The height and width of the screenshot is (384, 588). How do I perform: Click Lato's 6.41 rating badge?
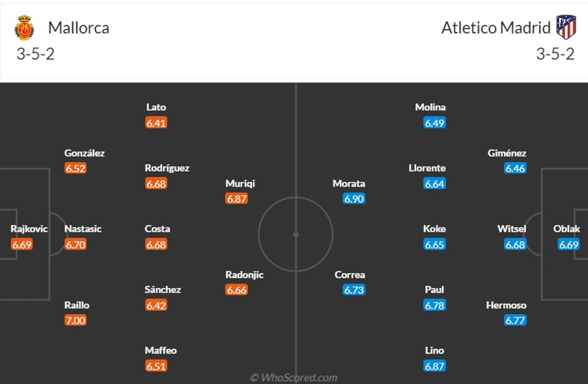(156, 123)
